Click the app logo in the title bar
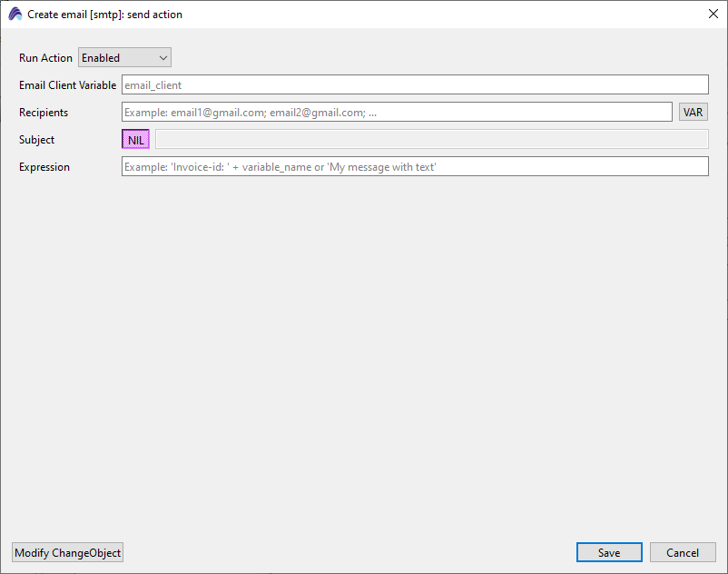Screen dimensions: 728x574 [15, 14]
